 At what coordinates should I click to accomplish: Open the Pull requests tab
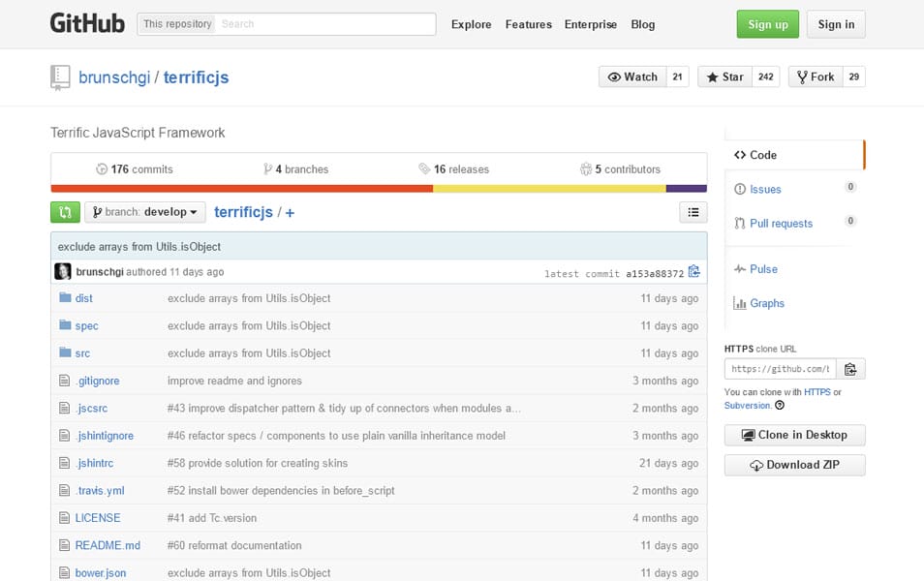pyautogui.click(x=794, y=224)
